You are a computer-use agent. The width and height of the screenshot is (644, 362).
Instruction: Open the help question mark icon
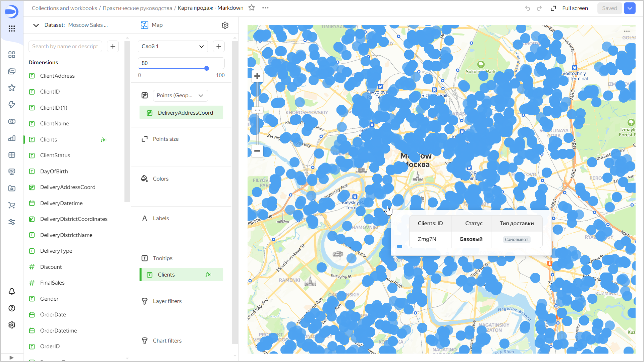[12, 308]
